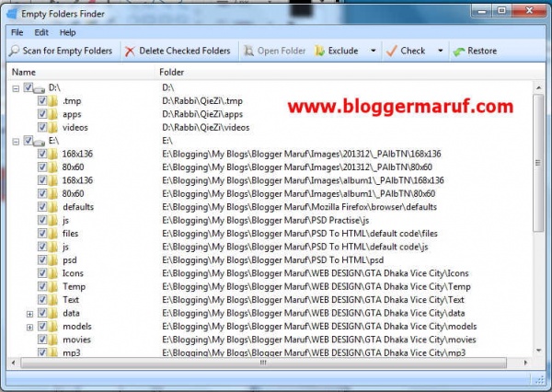Viewport: 552px width, 392px height.
Task: Click the Empty Folders Finder title bar icon
Action: point(12,14)
